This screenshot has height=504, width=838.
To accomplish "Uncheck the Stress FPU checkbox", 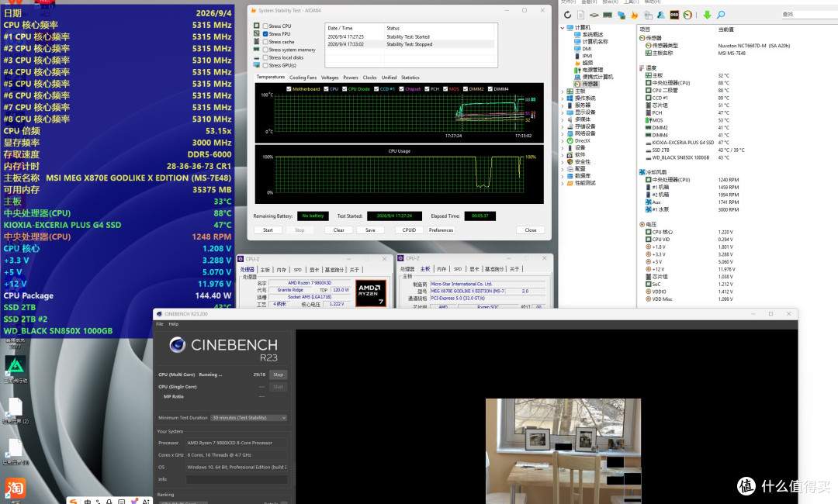I will coord(265,33).
